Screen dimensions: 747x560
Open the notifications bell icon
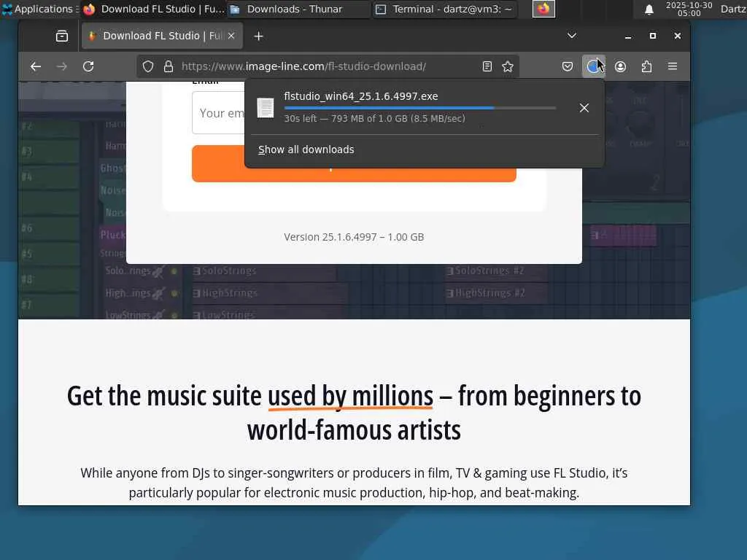tap(649, 9)
